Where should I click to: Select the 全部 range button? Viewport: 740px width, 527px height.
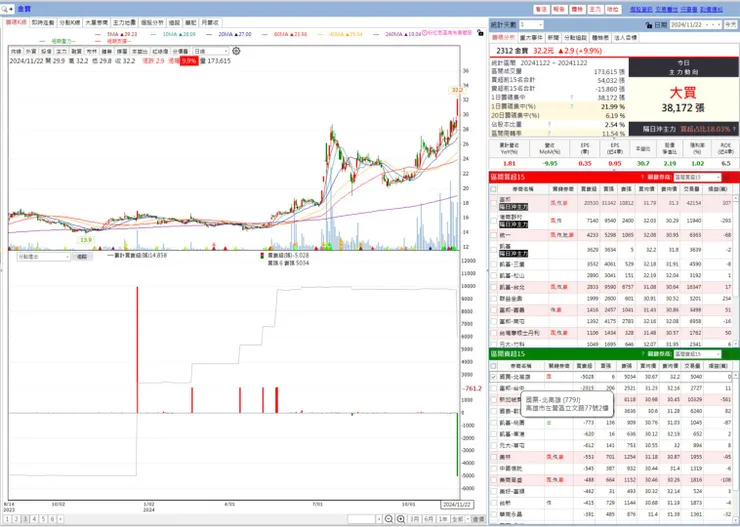pos(457,519)
